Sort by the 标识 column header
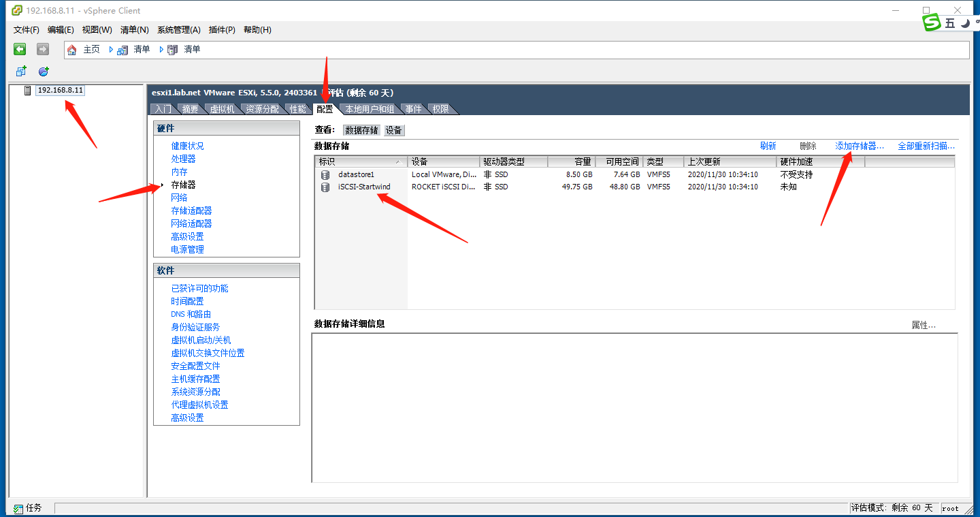The height and width of the screenshot is (517, 980). click(361, 161)
